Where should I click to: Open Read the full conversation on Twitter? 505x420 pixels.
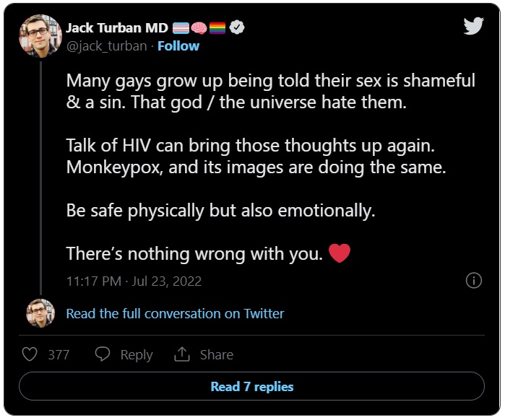176,313
